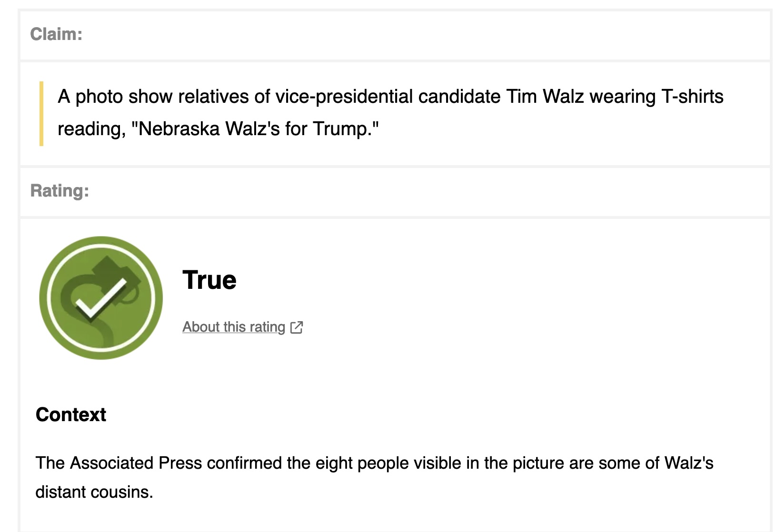Click the word "T-shirts" in the claim
776x532 pixels.
click(x=692, y=97)
